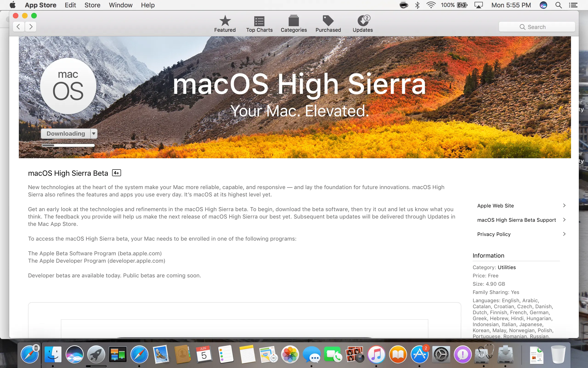The image size is (588, 368).
Task: Click the Siri menu bar icon
Action: (543, 5)
